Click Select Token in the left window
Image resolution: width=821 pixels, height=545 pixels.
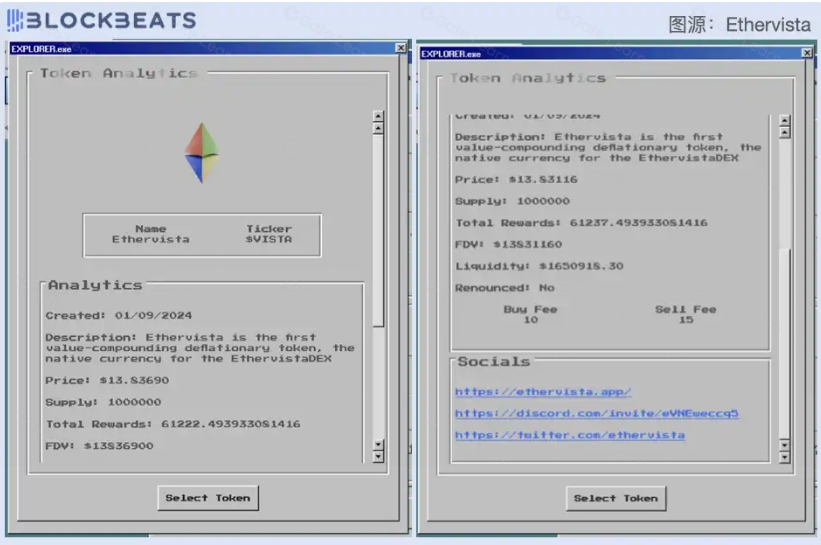click(208, 498)
